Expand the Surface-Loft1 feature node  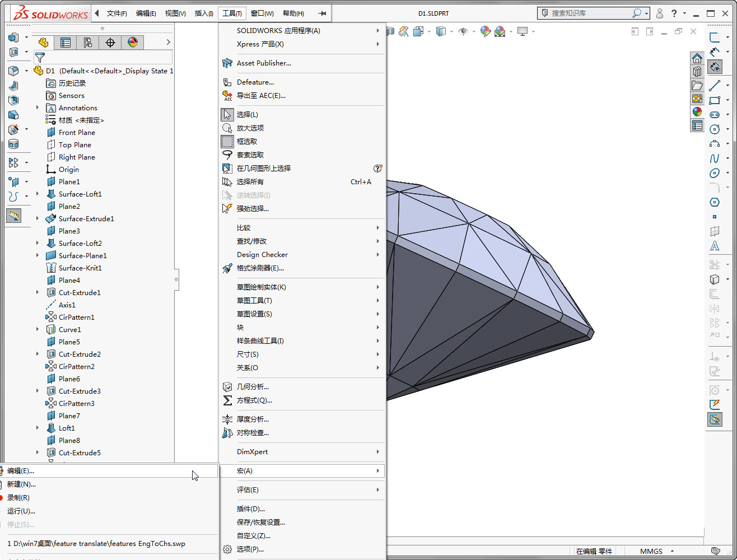click(38, 194)
